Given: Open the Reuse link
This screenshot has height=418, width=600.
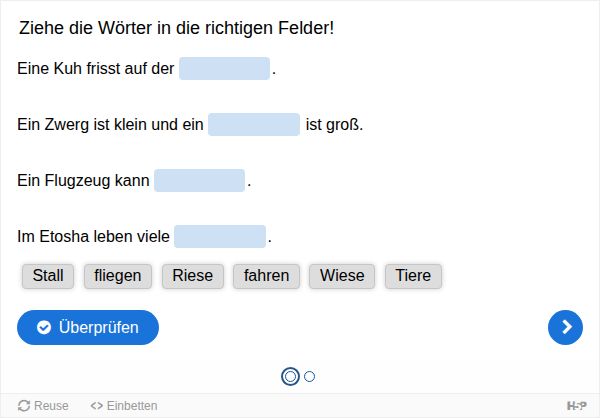Looking at the screenshot, I should click(43, 406).
